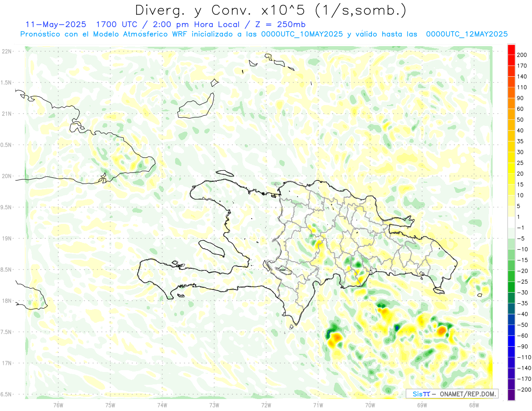Image resolution: width=532 pixels, height=411 pixels.
Task: Click the '-30' color scale label
Action: click(x=522, y=292)
